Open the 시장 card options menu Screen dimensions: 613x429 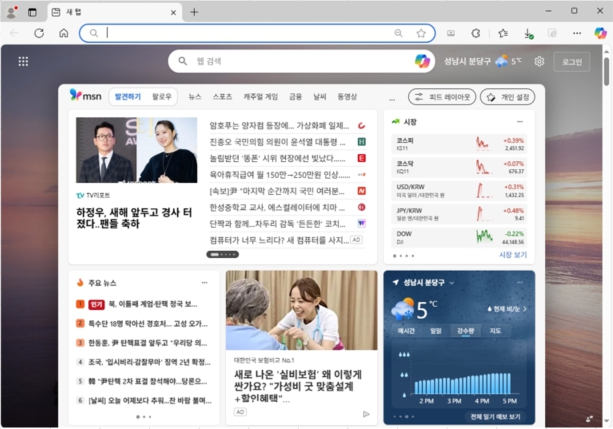click(520, 122)
